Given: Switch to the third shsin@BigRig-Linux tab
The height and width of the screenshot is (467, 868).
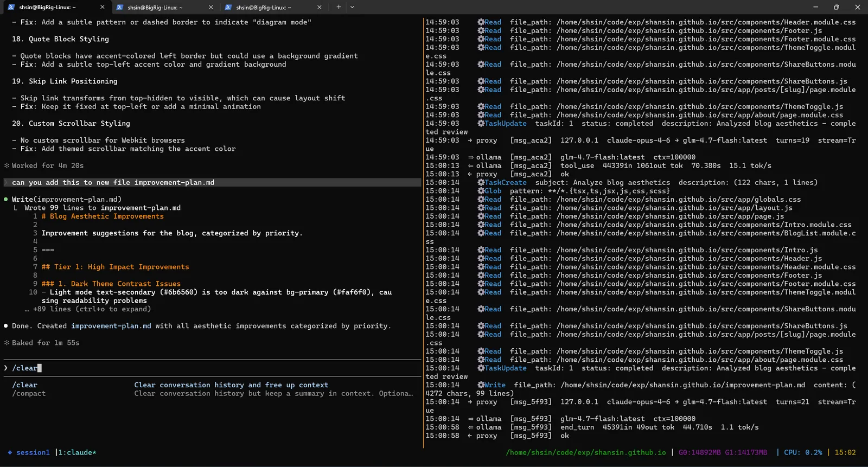Looking at the screenshot, I should pos(264,7).
